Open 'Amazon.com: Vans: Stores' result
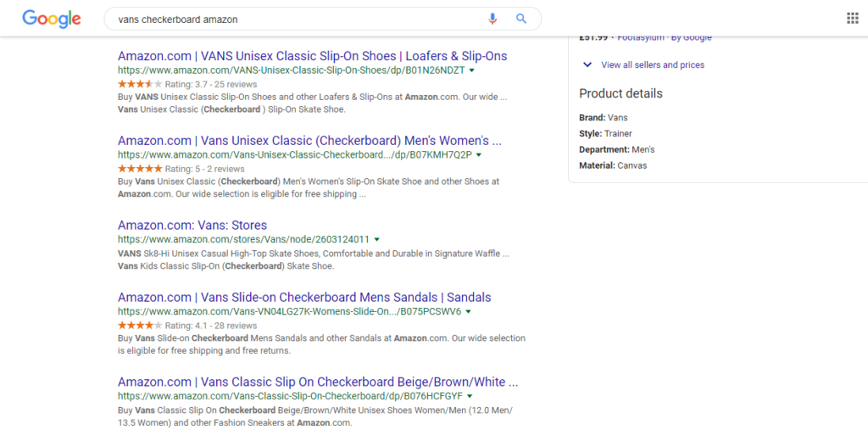868x441 pixels. (x=192, y=225)
